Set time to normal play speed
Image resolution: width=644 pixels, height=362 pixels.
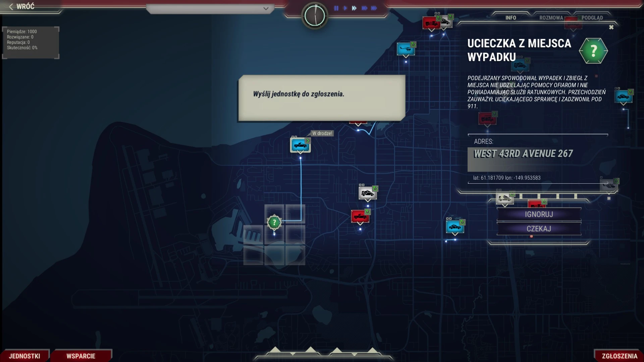click(x=345, y=8)
